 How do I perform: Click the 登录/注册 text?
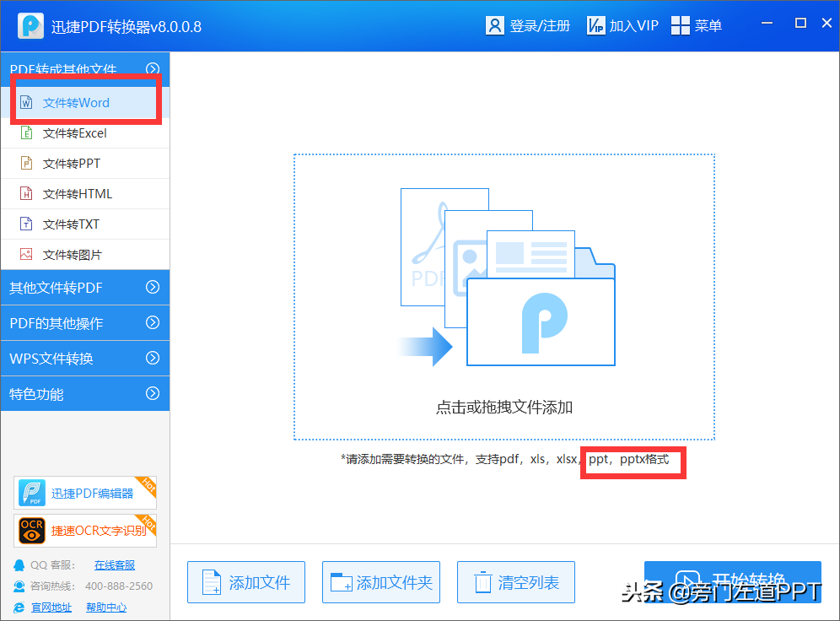[540, 25]
